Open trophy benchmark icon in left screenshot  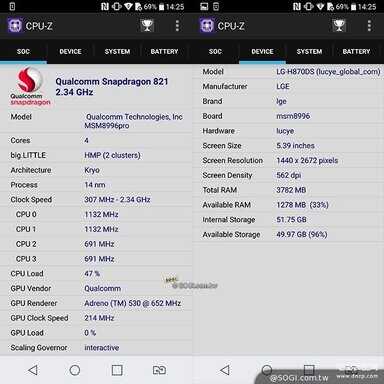pyautogui.click(x=147, y=25)
